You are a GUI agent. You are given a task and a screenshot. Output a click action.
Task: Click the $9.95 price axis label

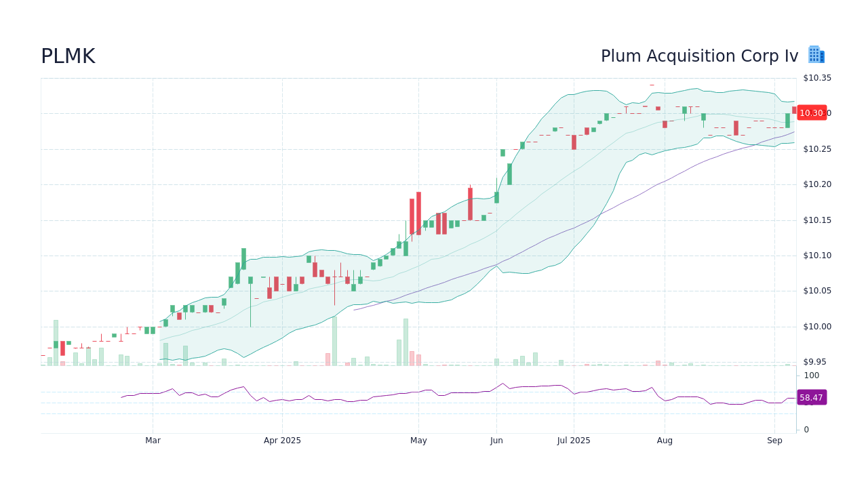tap(814, 362)
